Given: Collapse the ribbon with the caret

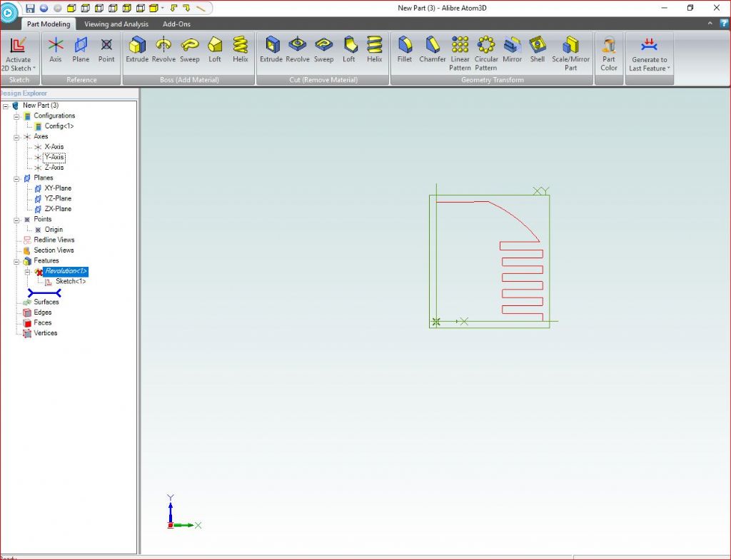Looking at the screenshot, I should pyautogui.click(x=710, y=24).
